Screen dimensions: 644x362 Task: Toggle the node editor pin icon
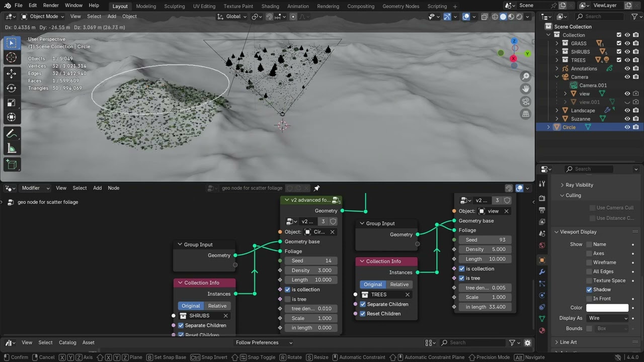[x=316, y=188]
